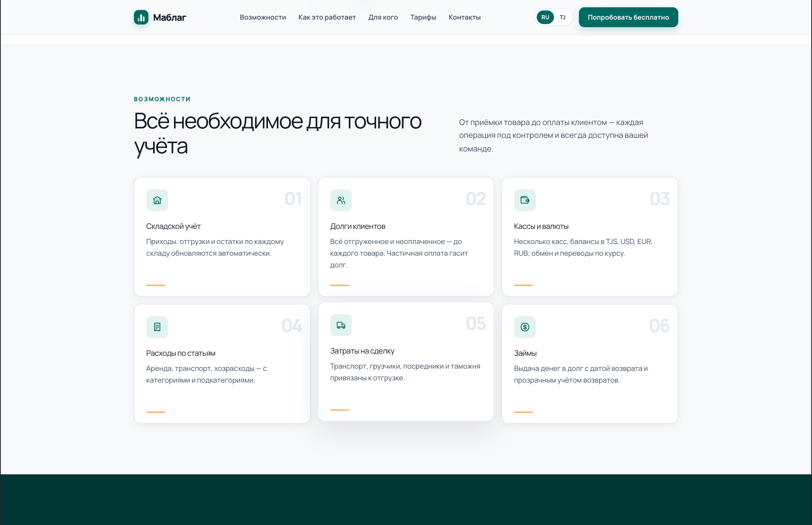Click the number 05 on Затраты на сделку card
The image size is (812, 525).
tap(476, 323)
